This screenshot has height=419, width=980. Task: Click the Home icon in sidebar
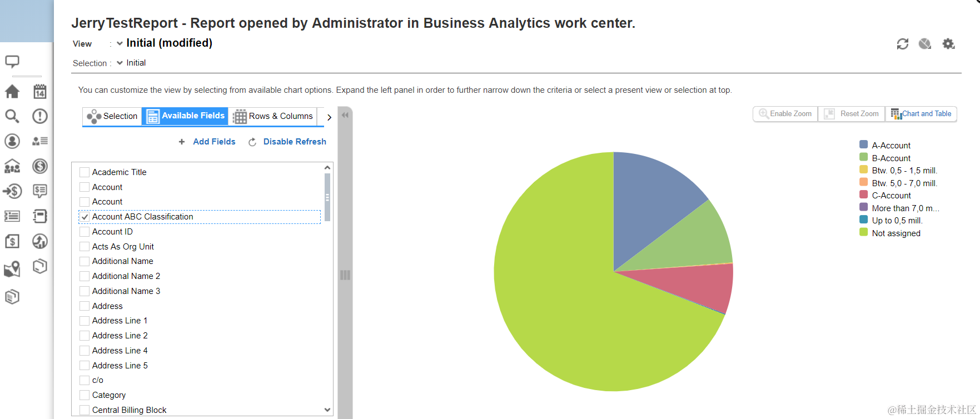[12, 92]
